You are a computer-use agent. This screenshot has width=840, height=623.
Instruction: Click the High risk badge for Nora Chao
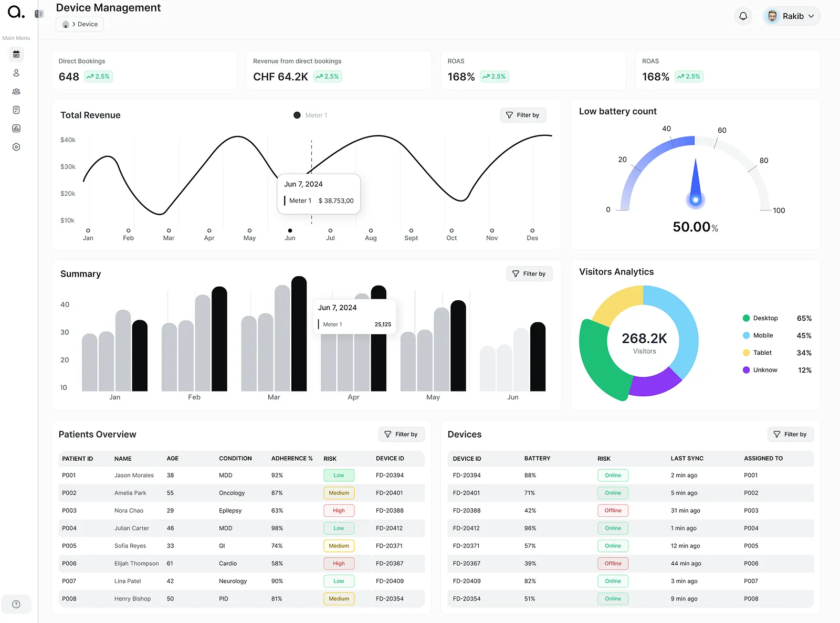(x=339, y=511)
